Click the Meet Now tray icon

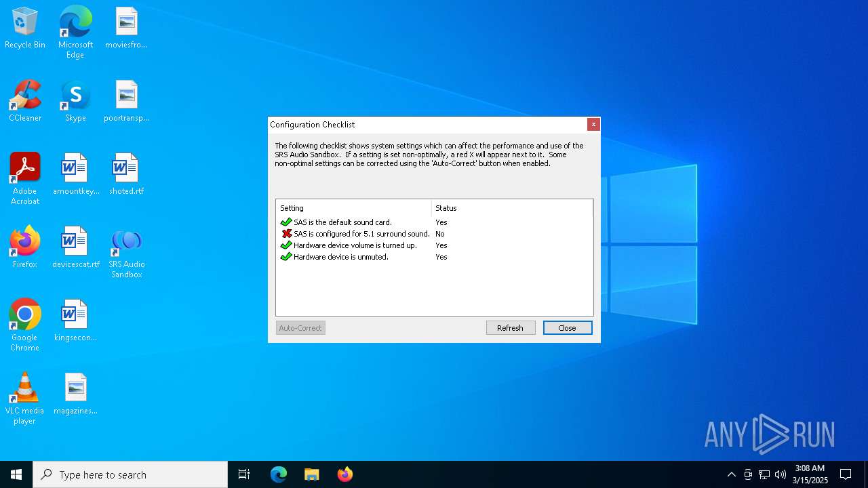(748, 474)
